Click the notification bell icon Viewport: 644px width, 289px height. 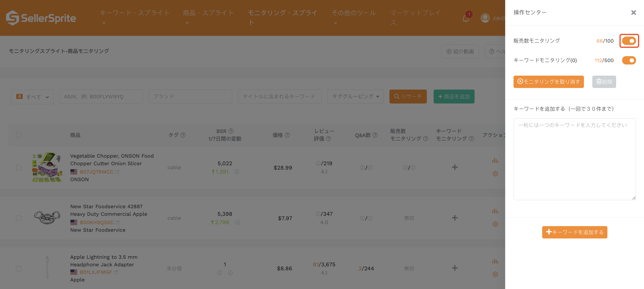pyautogui.click(x=466, y=19)
